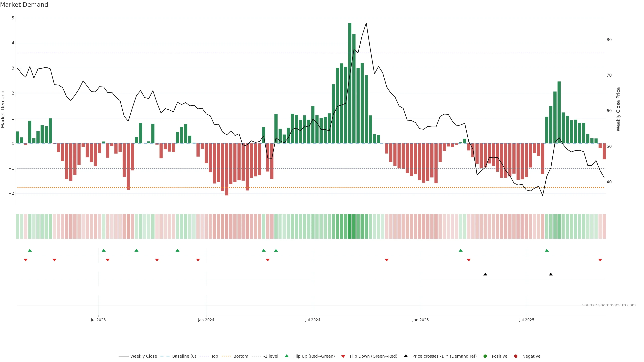
Task: Click the black Price crosses -1 legend triangle
Action: pos(406,356)
